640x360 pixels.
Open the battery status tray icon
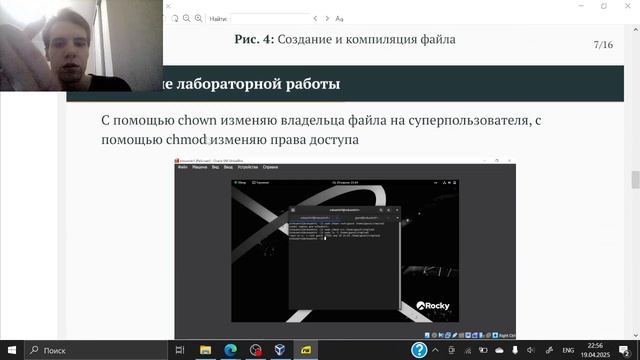483,350
